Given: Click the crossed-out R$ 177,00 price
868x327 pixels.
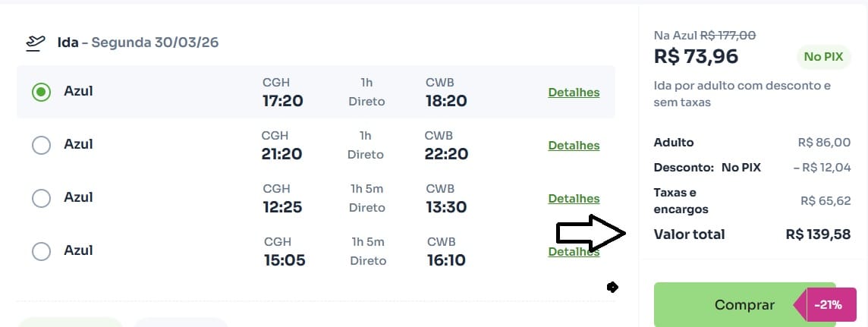Looking at the screenshot, I should click(x=727, y=35).
